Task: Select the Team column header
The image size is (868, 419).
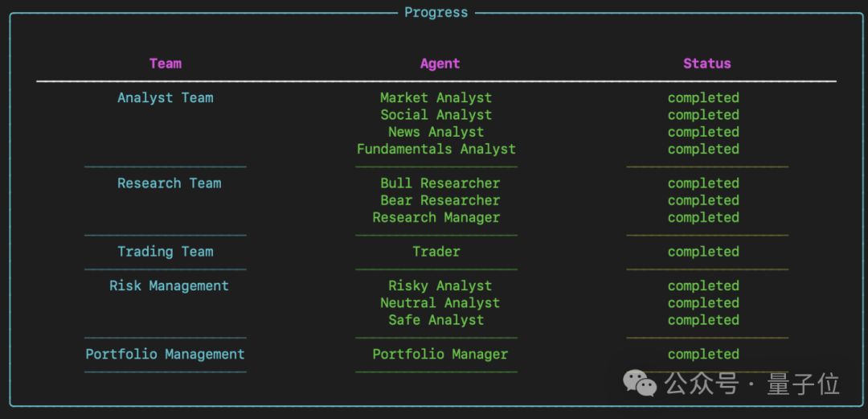Action: pyautogui.click(x=166, y=64)
